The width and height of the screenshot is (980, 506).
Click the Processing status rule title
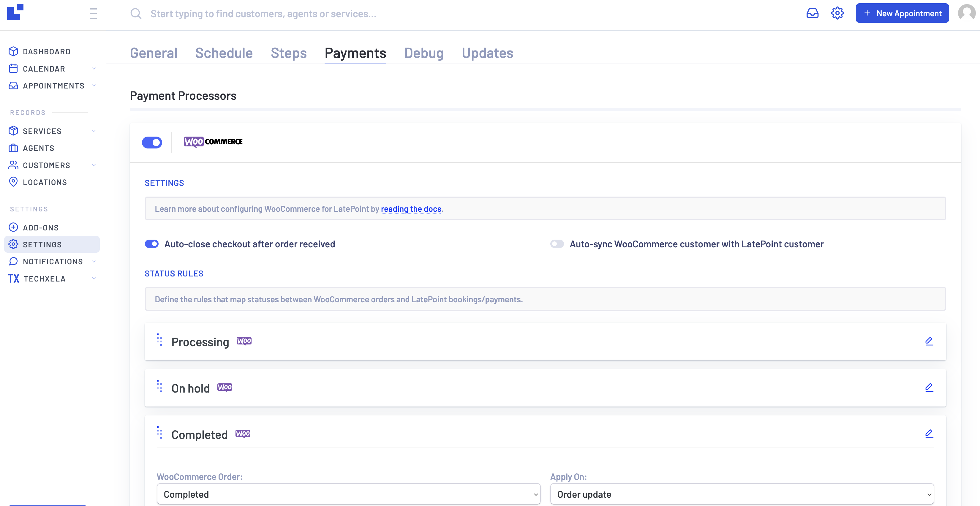click(x=200, y=342)
